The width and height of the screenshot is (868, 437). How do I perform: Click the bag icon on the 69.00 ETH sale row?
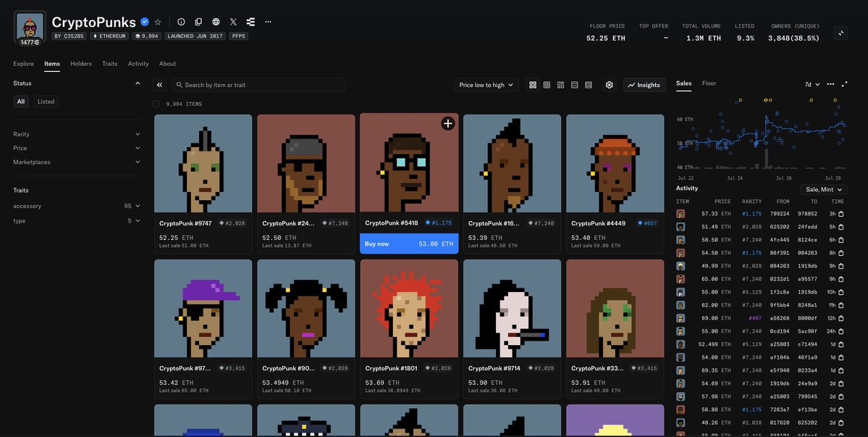tap(840, 318)
